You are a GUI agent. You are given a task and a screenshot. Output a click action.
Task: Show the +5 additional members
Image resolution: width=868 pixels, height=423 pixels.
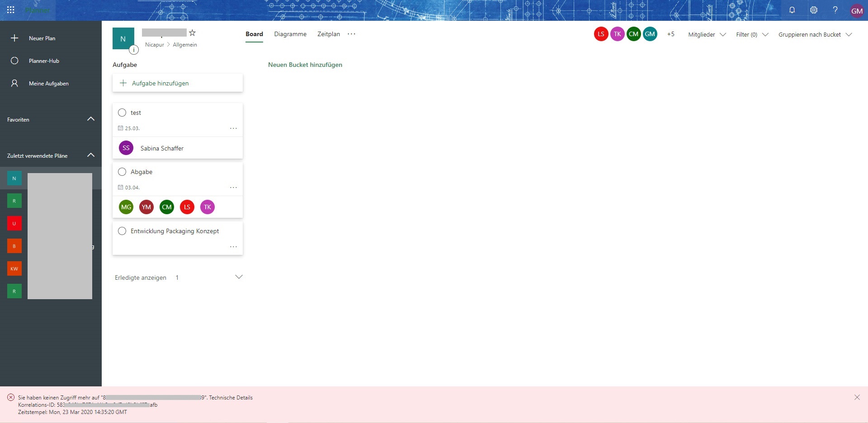pyautogui.click(x=670, y=34)
